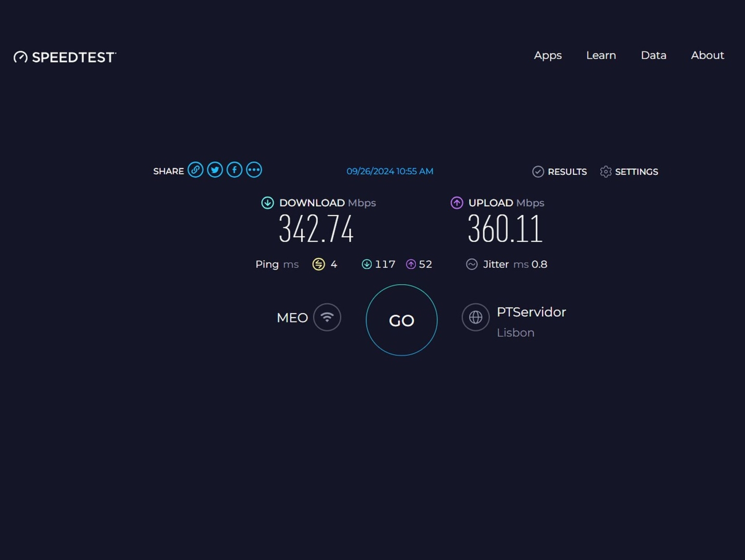
Task: Open the About menu
Action: pyautogui.click(x=707, y=55)
